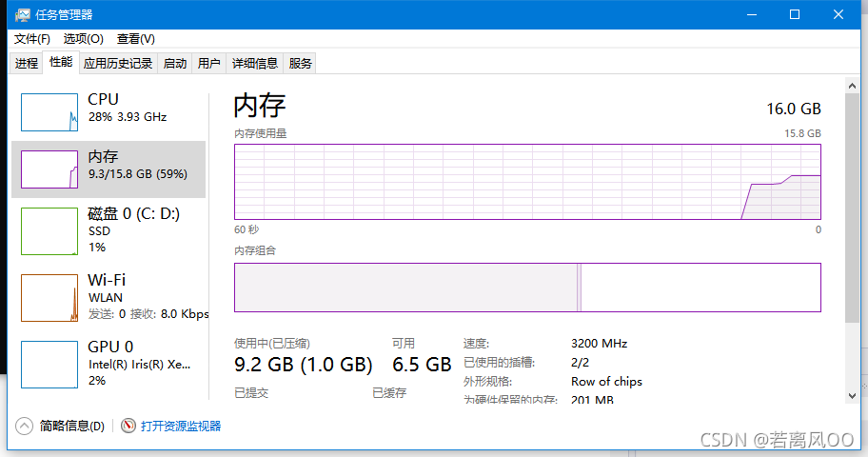
Task: Select the Wi-Fi mini graph thumbnail
Action: 49,298
